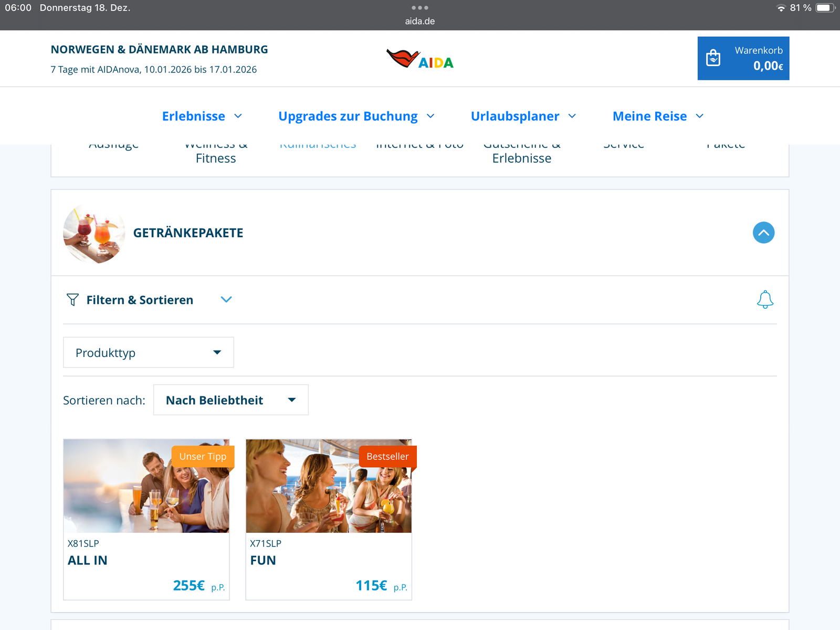Screen dimensions: 840x630
Task: Open the FUN package photo
Action: [x=329, y=486]
